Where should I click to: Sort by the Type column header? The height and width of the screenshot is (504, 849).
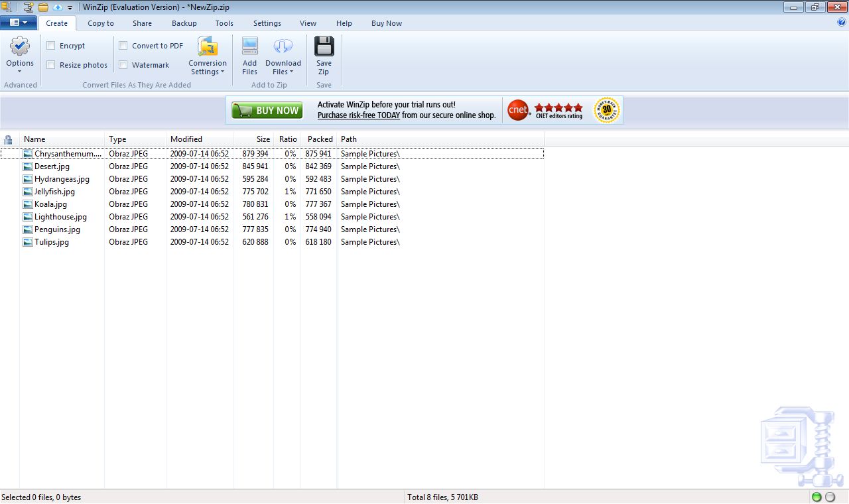click(135, 139)
